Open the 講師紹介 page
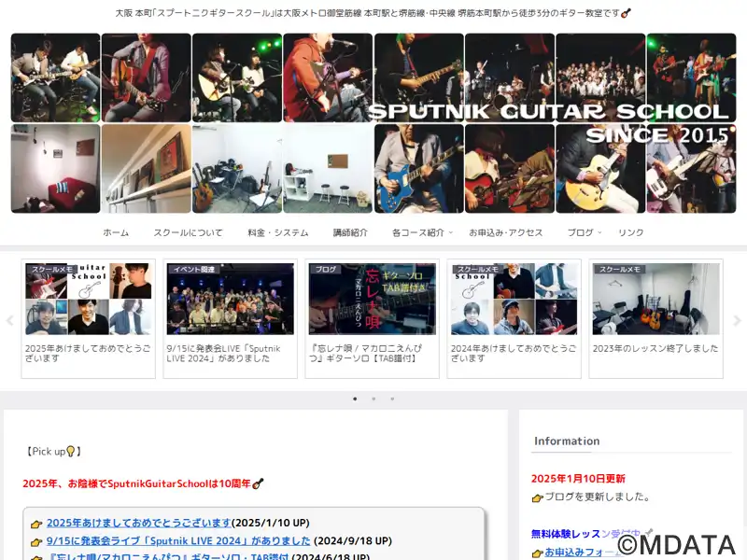This screenshot has height=560, width=747. [x=350, y=232]
